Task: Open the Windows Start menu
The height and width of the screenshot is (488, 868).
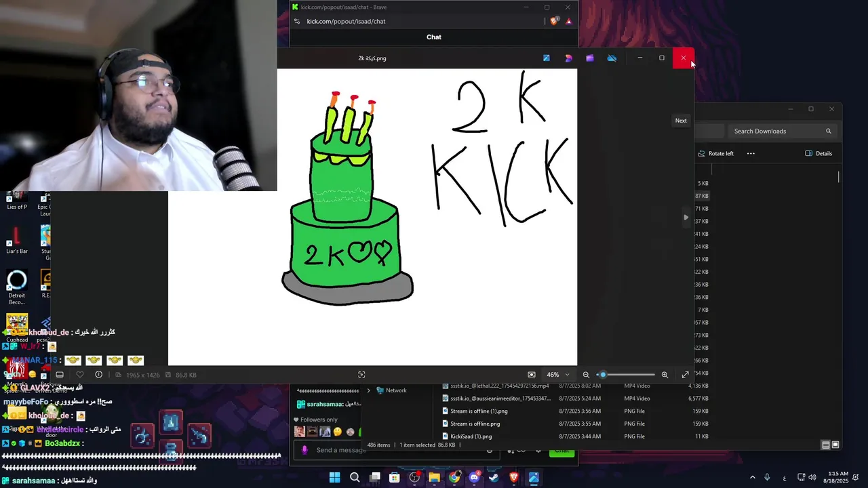Action: coord(335,477)
